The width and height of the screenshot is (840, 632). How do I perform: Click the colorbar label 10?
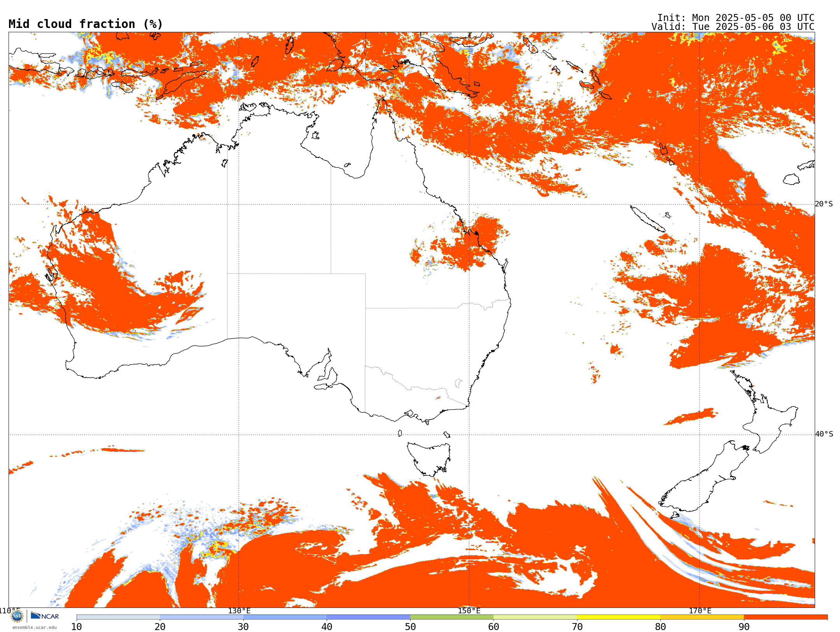pyautogui.click(x=77, y=627)
